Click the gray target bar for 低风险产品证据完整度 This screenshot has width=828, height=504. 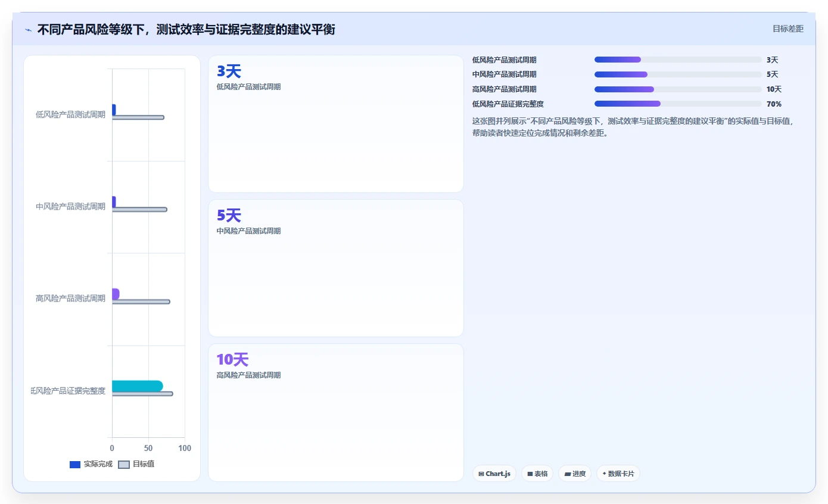[142, 394]
